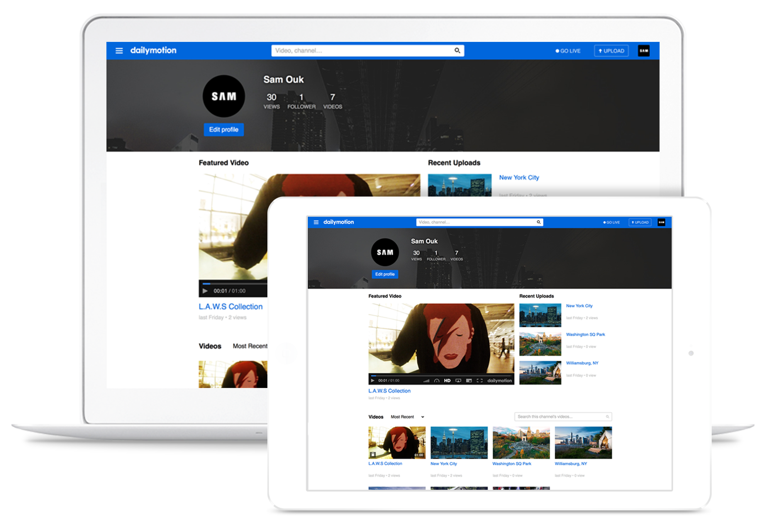766x532 pixels.
Task: Open Washington SQ Park link in Videos grid
Action: point(512,464)
